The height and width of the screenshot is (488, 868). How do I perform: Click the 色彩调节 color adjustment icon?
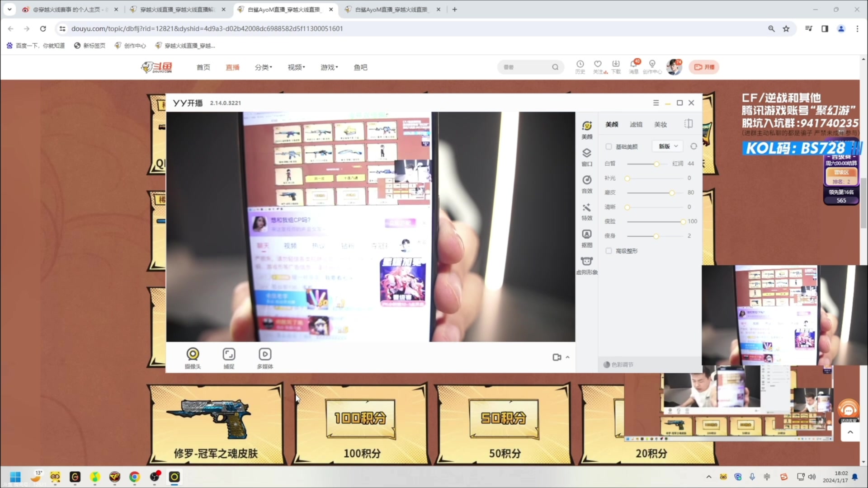607,365
